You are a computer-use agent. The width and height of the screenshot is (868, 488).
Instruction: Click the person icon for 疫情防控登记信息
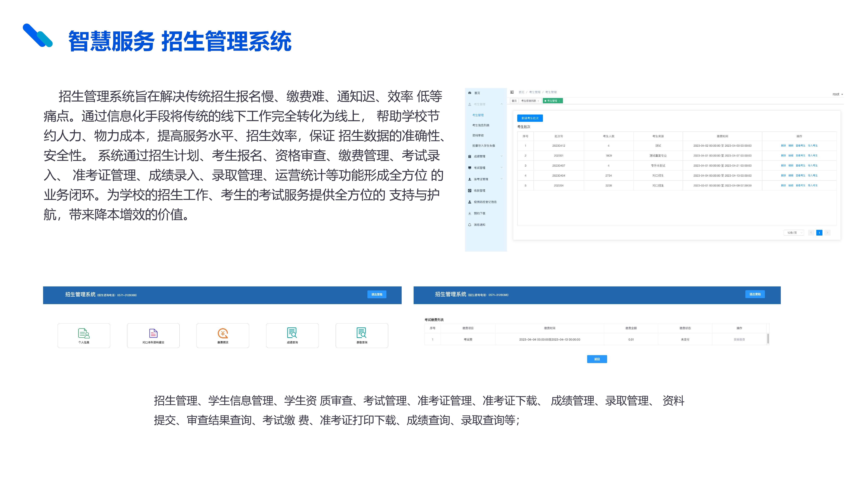click(x=470, y=202)
